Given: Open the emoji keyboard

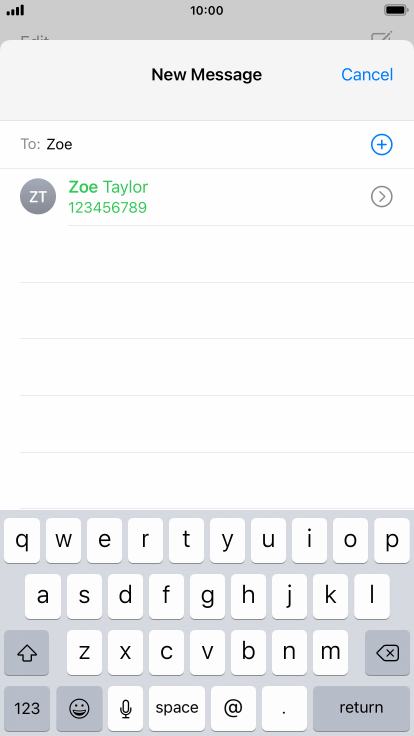Looking at the screenshot, I should click(x=79, y=708).
